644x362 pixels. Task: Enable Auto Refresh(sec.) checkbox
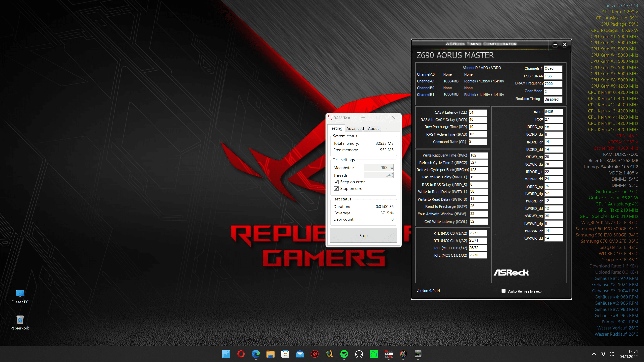point(503,291)
